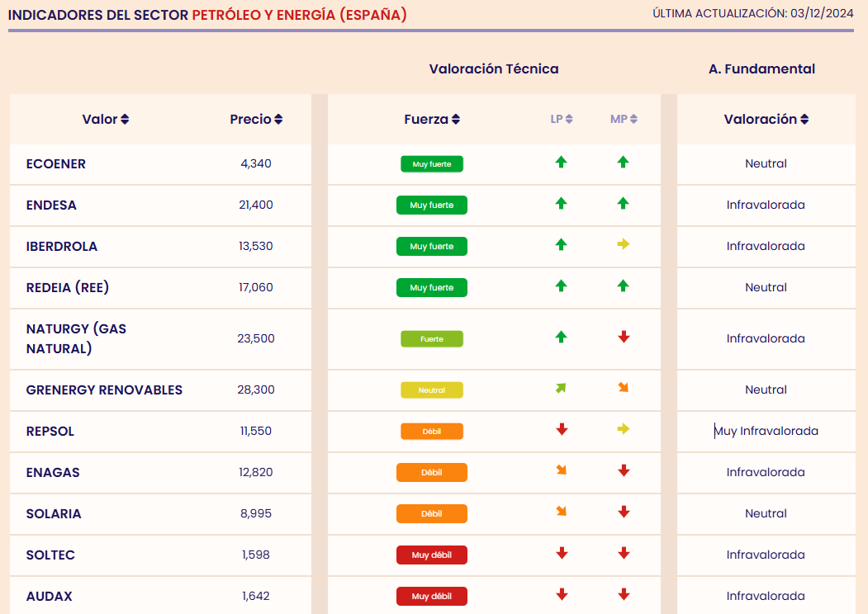Sort by the LP column header
The height and width of the screenshot is (614, 868).
562,119
